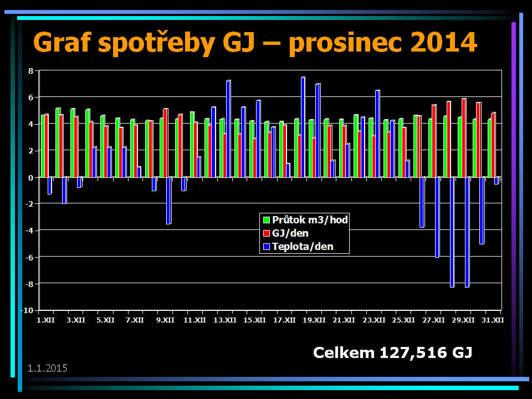Image resolution: width=532 pixels, height=399 pixels.
Task: Select the Teplota/den legend label
Action: click(303, 247)
